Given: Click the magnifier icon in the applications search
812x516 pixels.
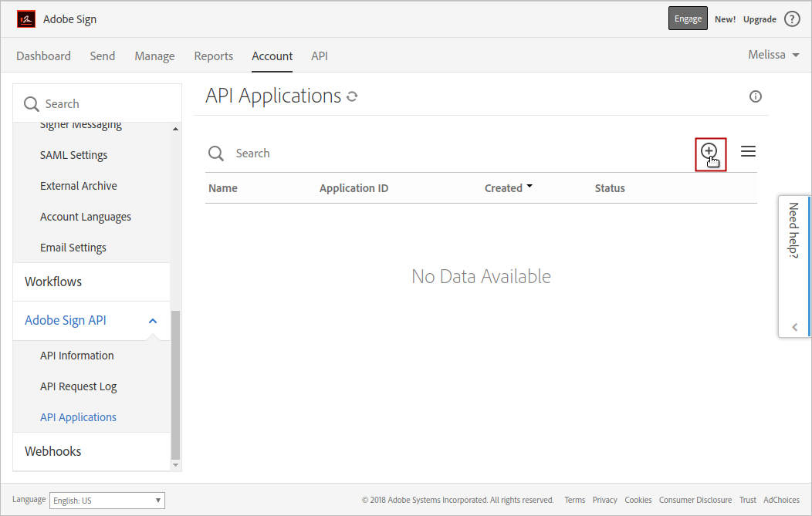Looking at the screenshot, I should [x=216, y=153].
